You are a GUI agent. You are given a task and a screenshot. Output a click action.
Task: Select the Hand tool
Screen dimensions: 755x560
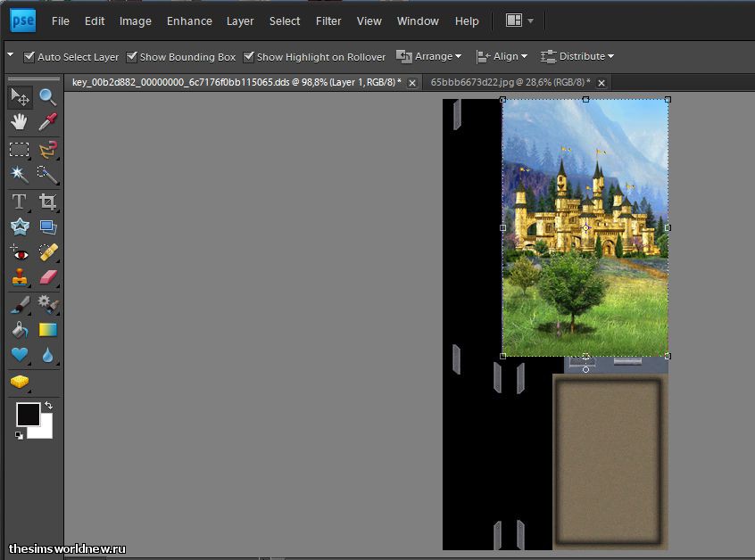(x=20, y=121)
